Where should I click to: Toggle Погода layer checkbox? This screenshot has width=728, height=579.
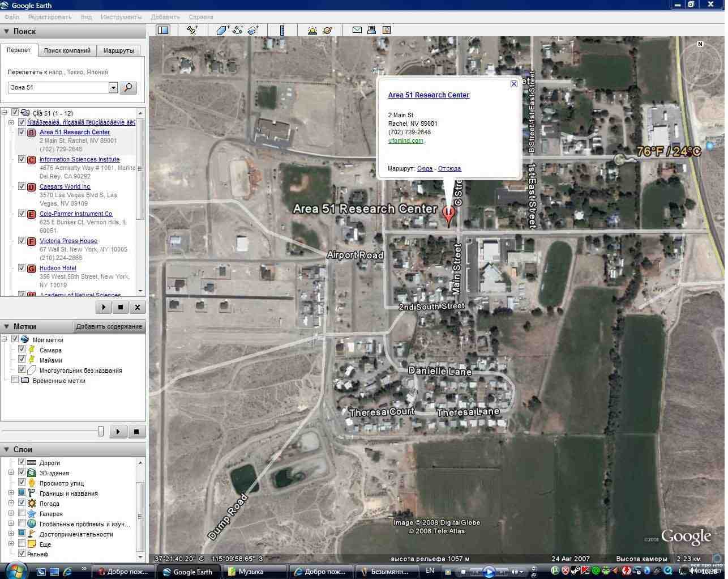pos(22,503)
